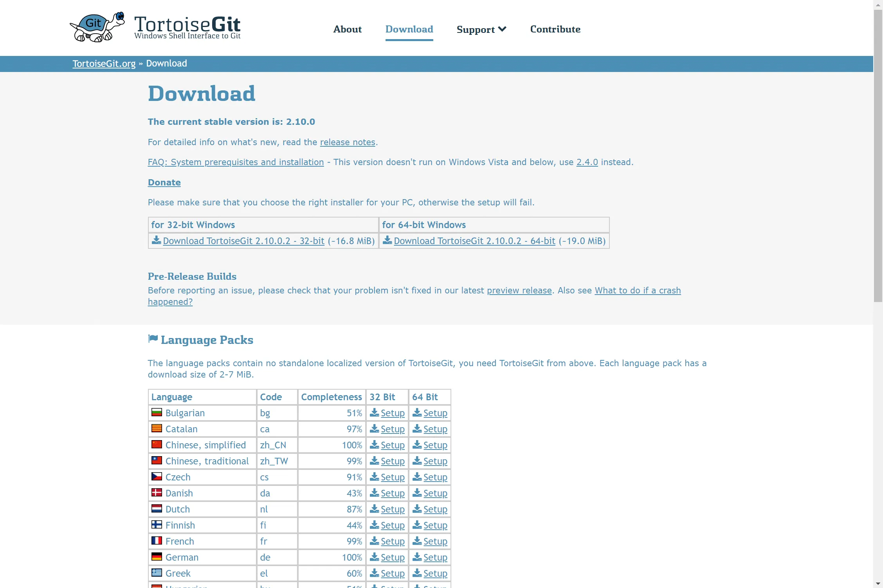Click download icon for Danish 64 Bit setup
Image resolution: width=883 pixels, height=588 pixels.
point(417,493)
